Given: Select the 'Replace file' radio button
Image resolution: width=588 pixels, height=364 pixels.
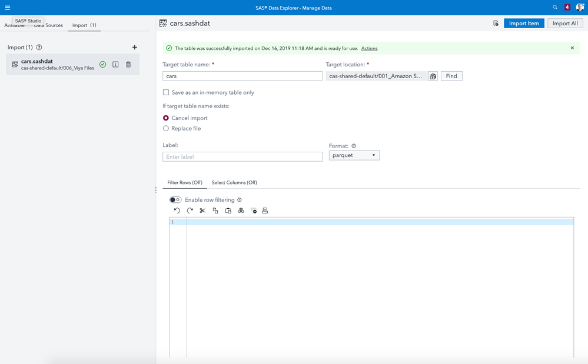Looking at the screenshot, I should [166, 128].
